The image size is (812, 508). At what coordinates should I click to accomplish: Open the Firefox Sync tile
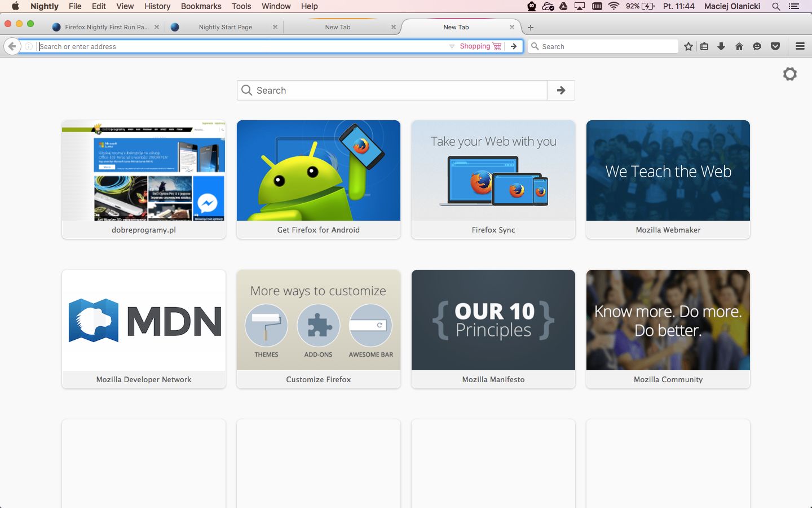pos(493,179)
